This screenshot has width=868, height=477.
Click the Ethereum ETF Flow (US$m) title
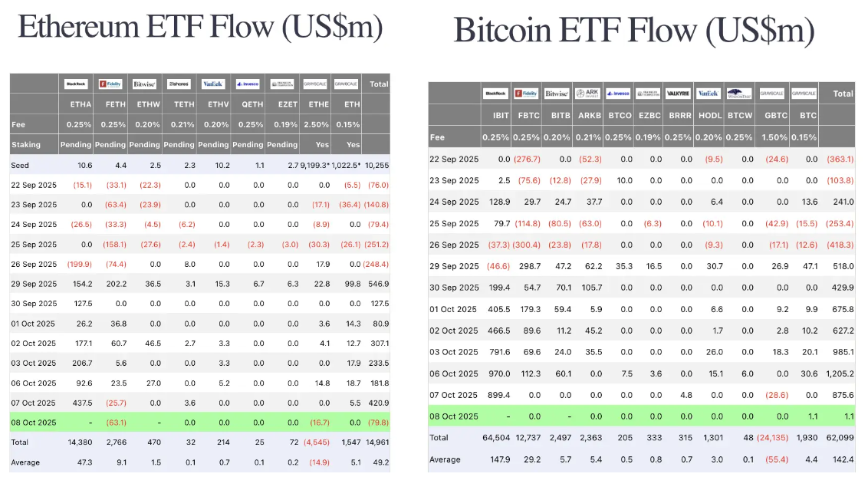(x=199, y=27)
